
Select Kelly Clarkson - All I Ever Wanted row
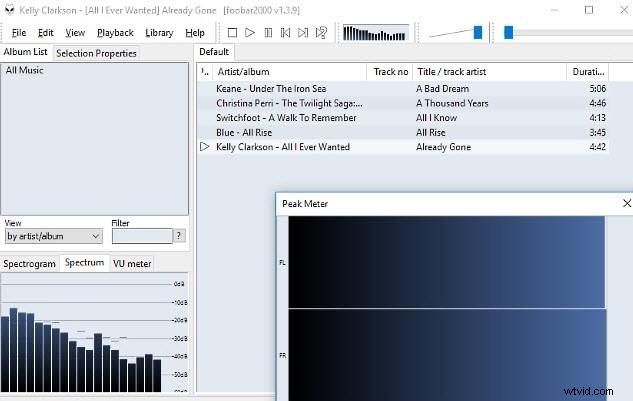click(402, 147)
